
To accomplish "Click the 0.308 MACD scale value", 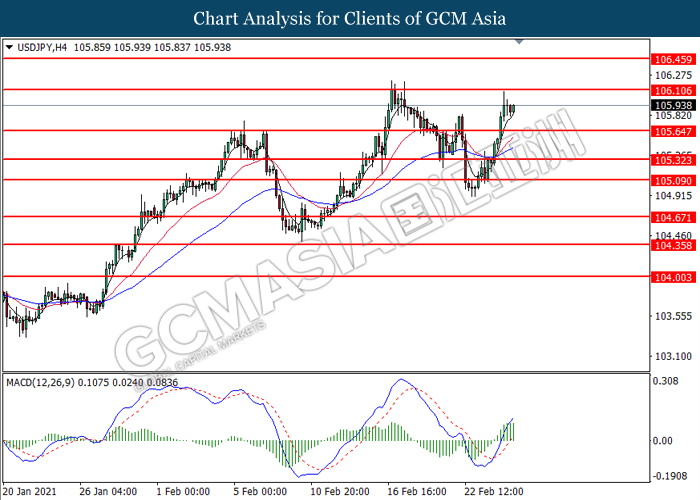I will coord(665,381).
